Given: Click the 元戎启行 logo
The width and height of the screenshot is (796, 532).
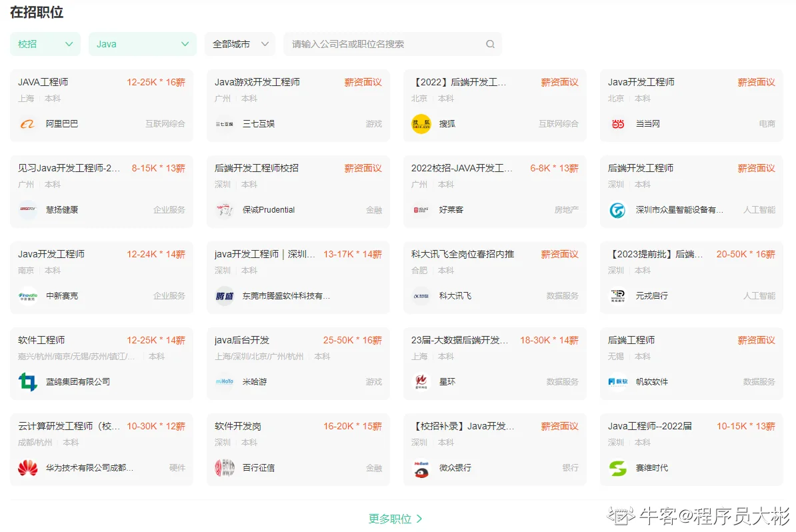Looking at the screenshot, I should pos(617,296).
